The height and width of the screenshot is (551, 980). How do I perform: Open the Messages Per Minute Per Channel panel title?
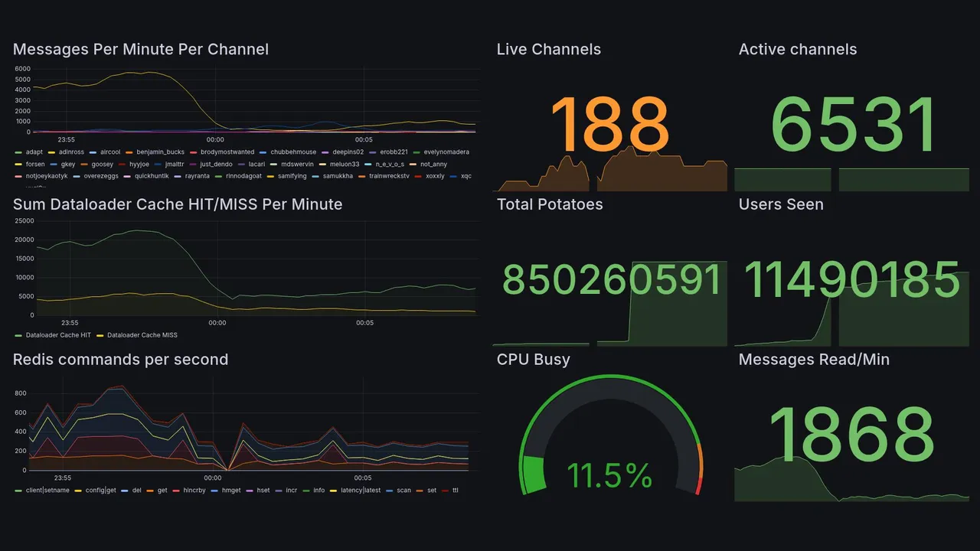pyautogui.click(x=141, y=50)
